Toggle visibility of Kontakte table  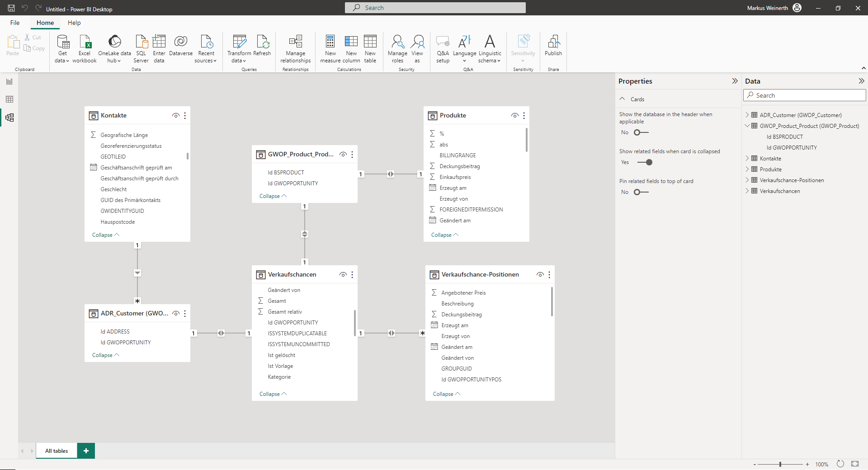(x=176, y=116)
